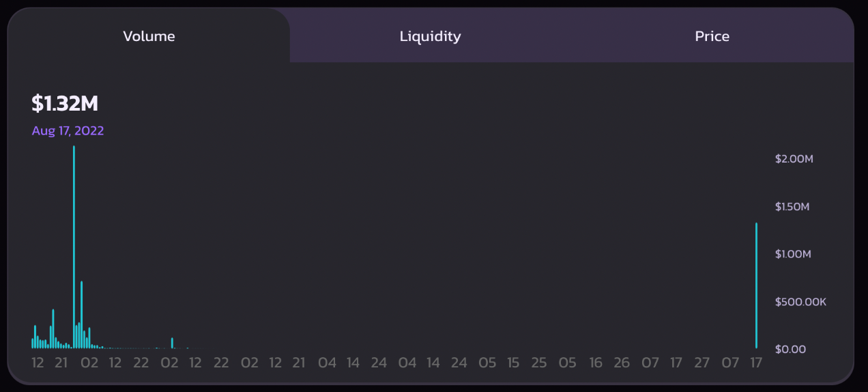Click the tallest volume bar above $2.00M
Image resolution: width=868 pixels, height=392 pixels.
click(74, 247)
